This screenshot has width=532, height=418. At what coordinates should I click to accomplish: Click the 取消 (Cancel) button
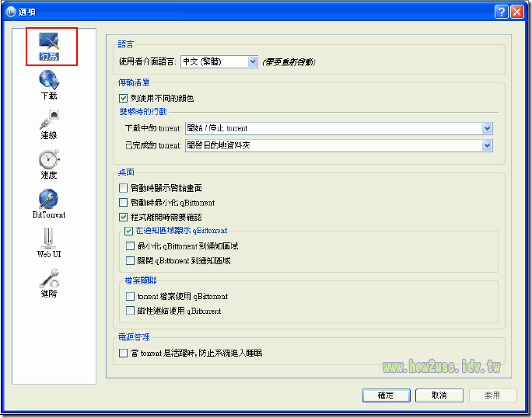pos(439,395)
